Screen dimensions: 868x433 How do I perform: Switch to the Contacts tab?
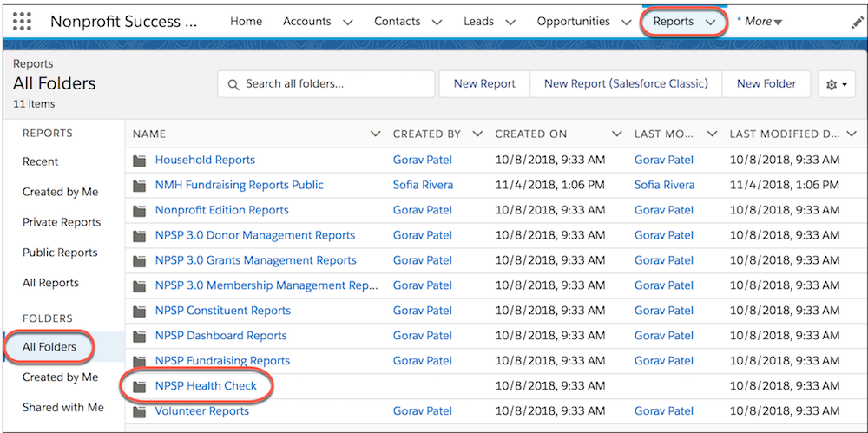point(398,22)
